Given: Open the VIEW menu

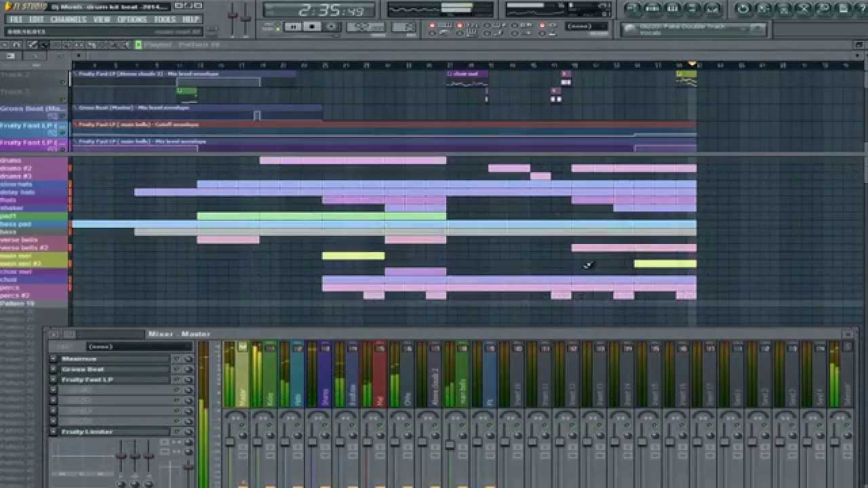Looking at the screenshot, I should click(102, 19).
